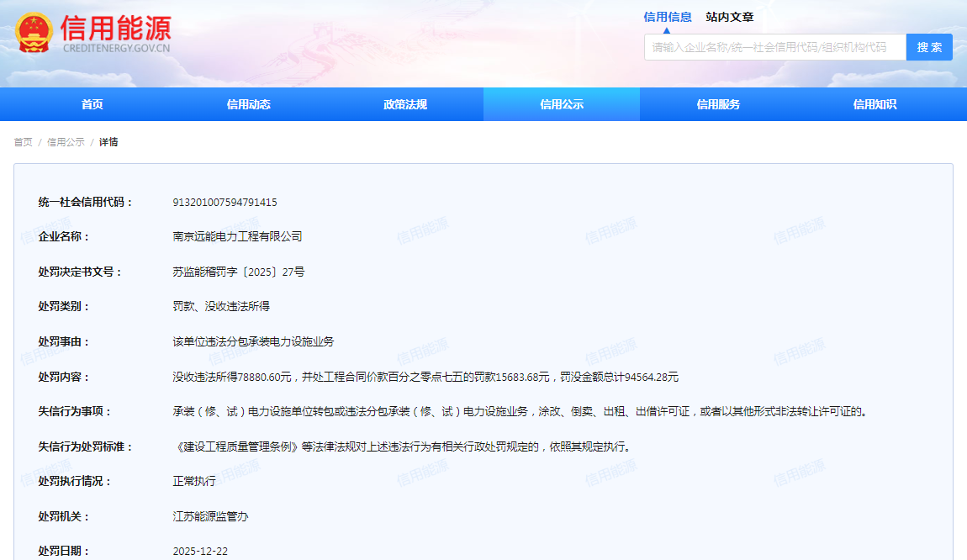Select 信用公示 in the navigation bar
The height and width of the screenshot is (560, 967).
[562, 104]
